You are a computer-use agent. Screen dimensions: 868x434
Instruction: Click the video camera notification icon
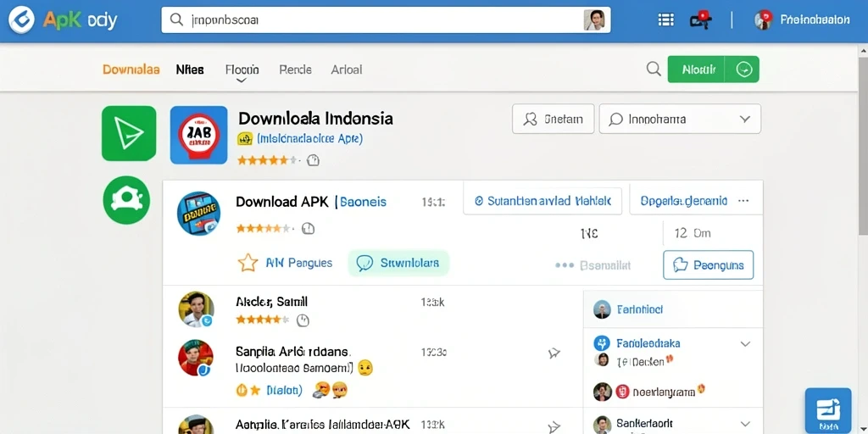point(700,20)
